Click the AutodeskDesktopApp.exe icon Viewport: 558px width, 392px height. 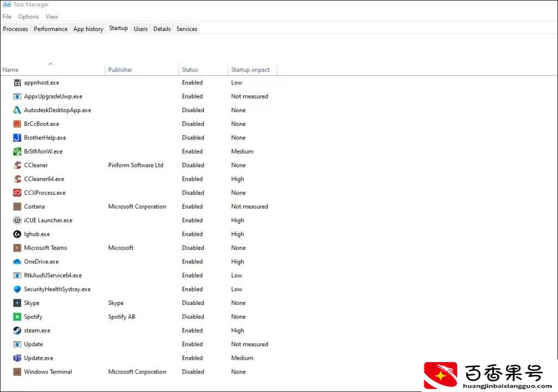point(17,111)
